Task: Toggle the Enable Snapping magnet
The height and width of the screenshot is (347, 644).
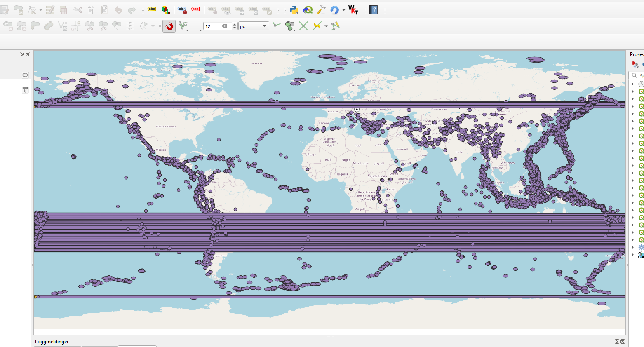Action: 169,26
